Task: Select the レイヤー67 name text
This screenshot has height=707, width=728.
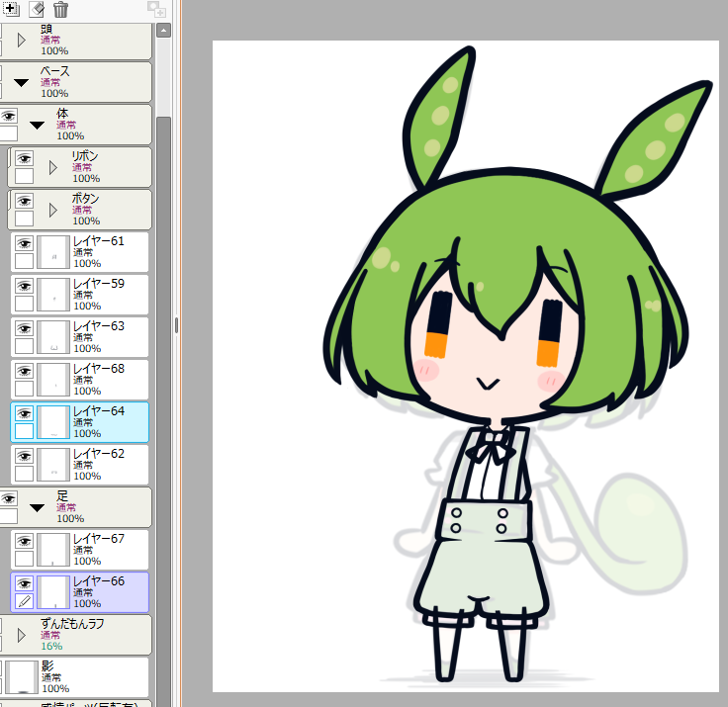Action: 99,539
